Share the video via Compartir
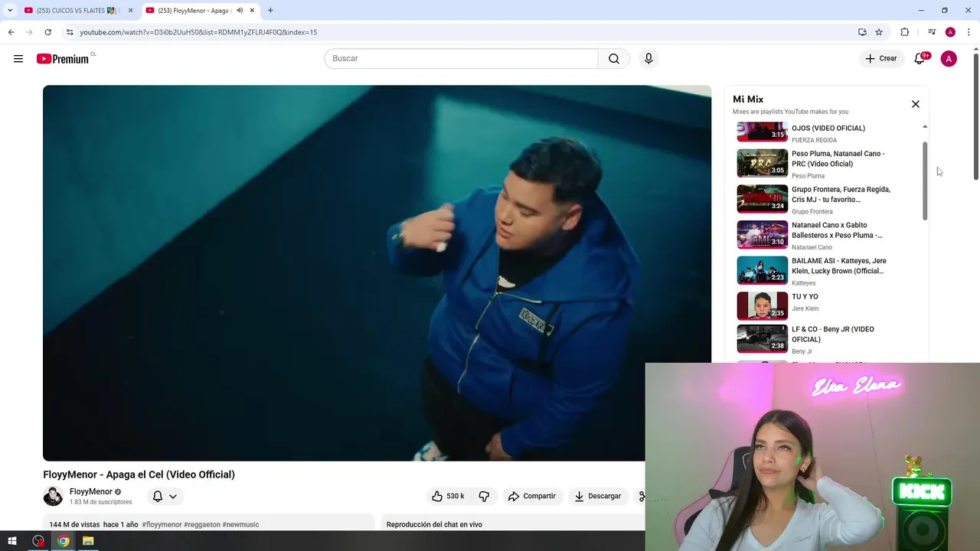Viewport: 980px width, 551px height. 532,497
